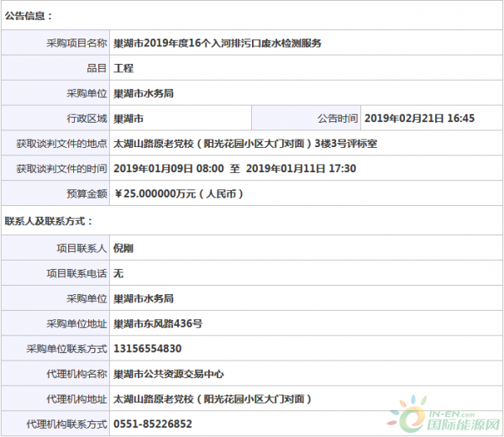Click the purchaser address 巢湖市东风路436号
The image size is (504, 437).
157,324
